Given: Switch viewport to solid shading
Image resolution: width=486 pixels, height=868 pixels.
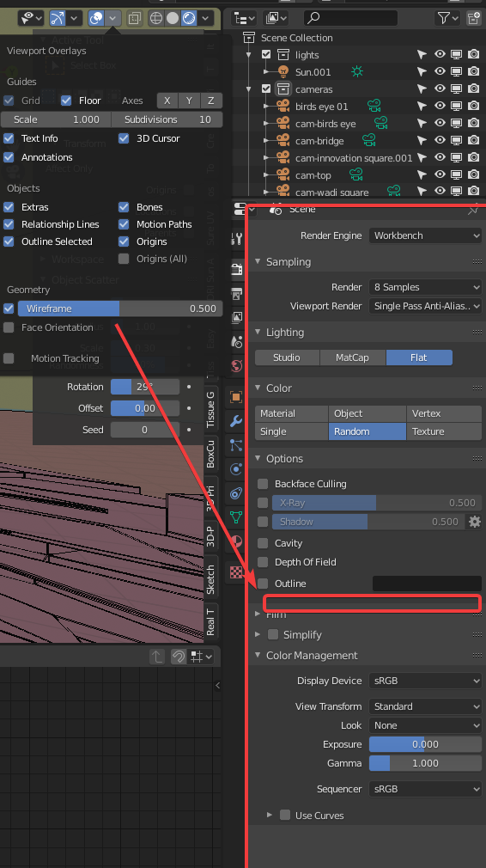Looking at the screenshot, I should (173, 19).
